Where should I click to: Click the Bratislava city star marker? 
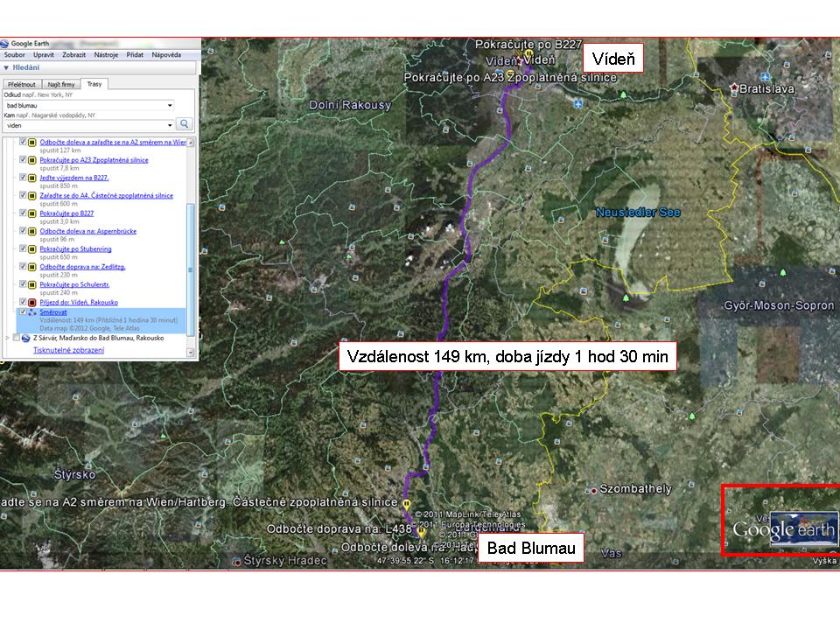click(734, 87)
